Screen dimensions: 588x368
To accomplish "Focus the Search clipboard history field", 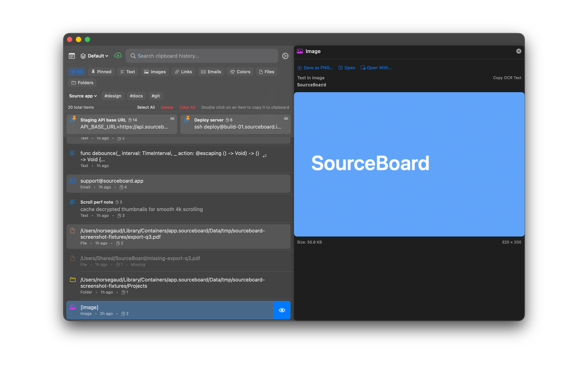I will 202,56.
